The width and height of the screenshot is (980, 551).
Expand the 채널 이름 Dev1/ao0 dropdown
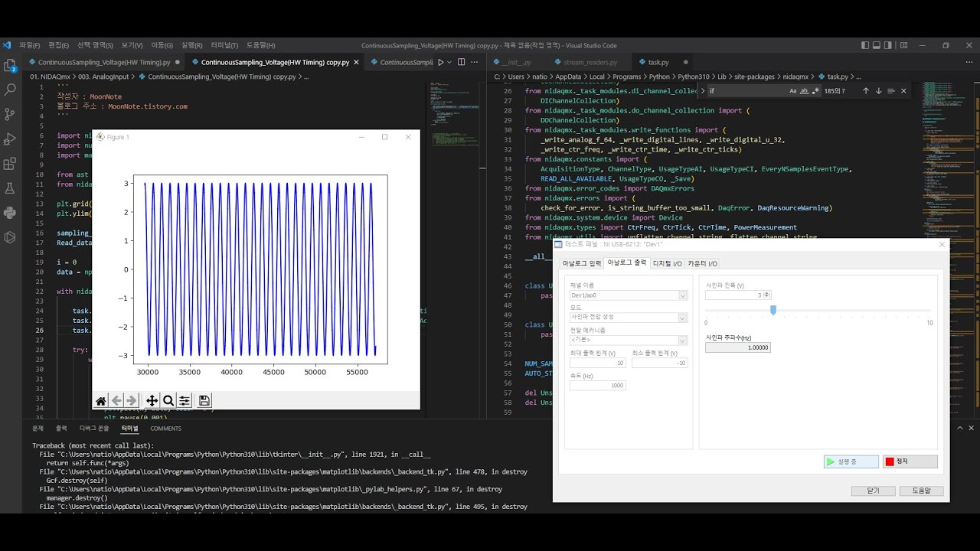(682, 295)
